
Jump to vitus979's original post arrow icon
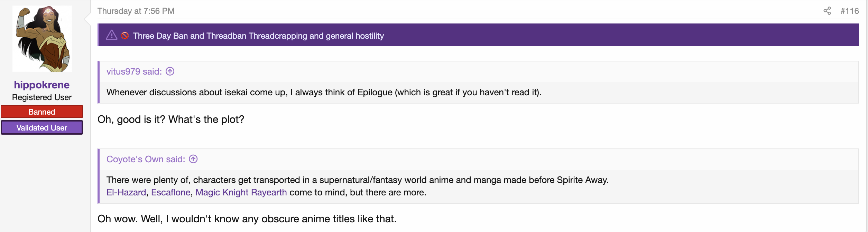tap(170, 71)
